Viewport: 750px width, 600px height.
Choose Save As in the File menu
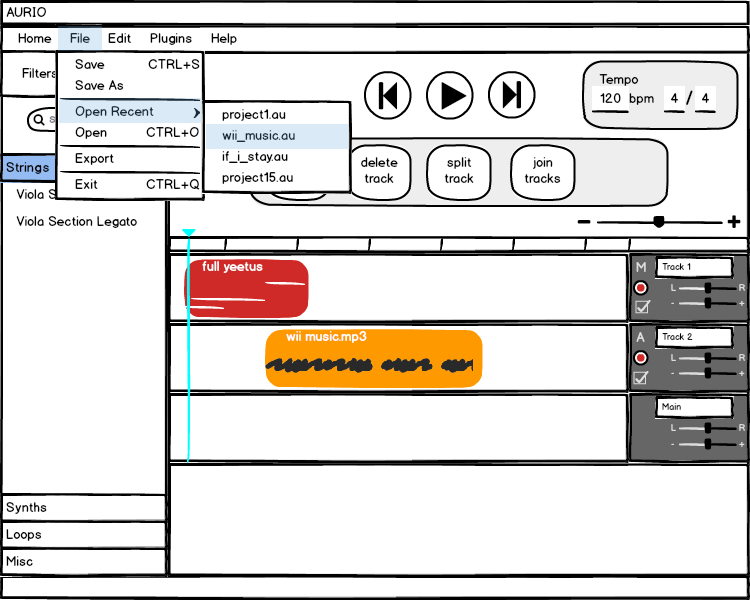click(130, 85)
